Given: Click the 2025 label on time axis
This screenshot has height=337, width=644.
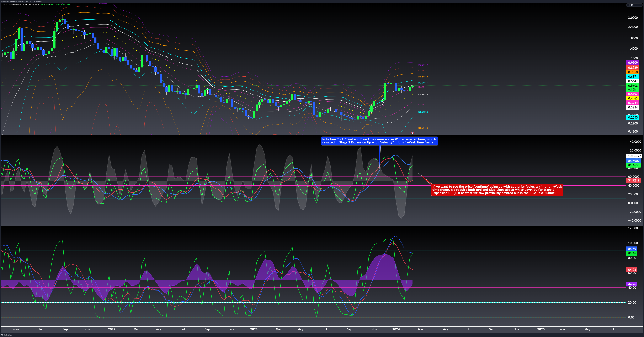Looking at the screenshot, I should 541,329.
